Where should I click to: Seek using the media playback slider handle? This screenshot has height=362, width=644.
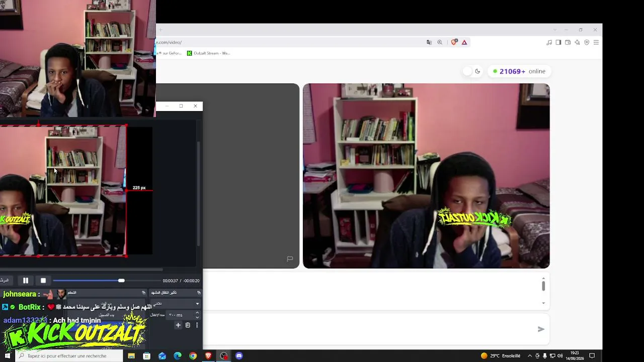point(121,281)
